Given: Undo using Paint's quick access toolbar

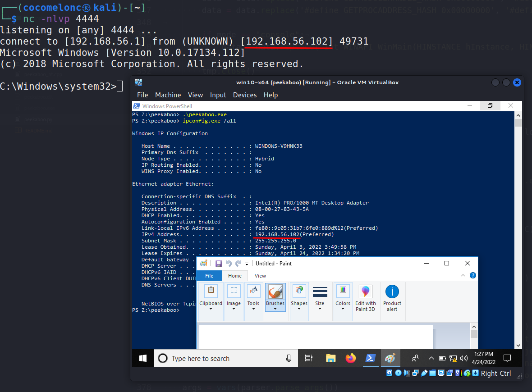Looking at the screenshot, I should pyautogui.click(x=229, y=264).
